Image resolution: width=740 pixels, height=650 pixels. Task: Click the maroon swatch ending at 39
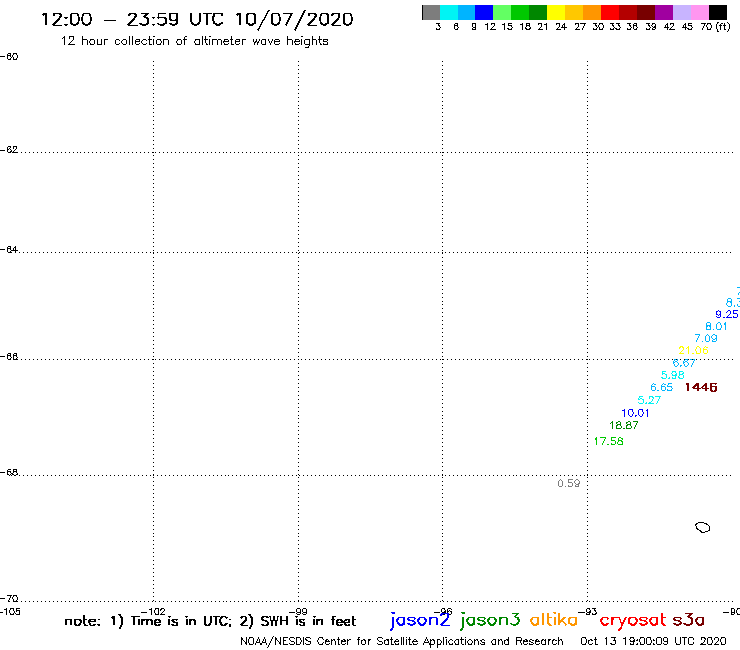point(646,12)
